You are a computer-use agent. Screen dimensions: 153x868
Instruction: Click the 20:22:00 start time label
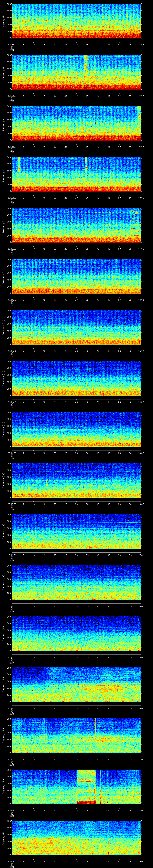click(12, 861)
